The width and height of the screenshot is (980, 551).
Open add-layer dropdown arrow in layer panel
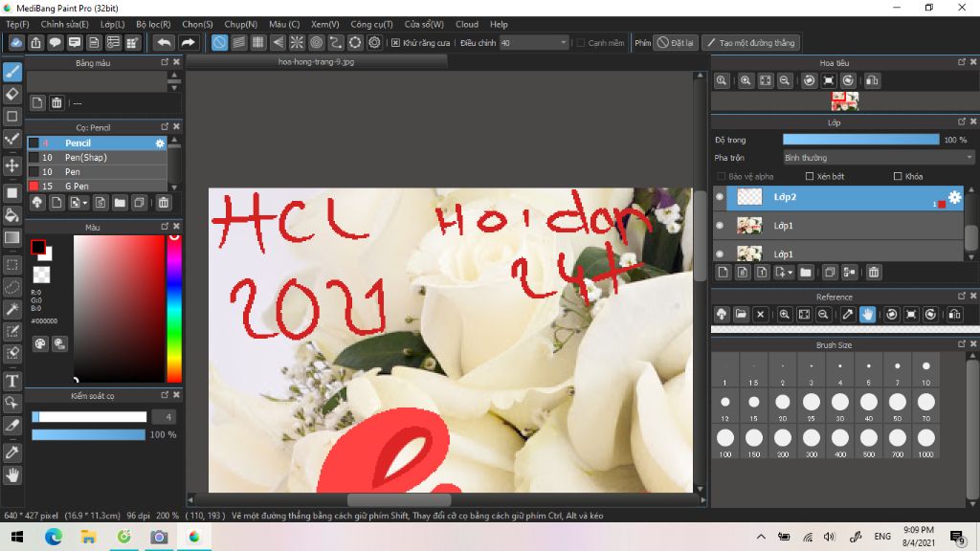791,273
